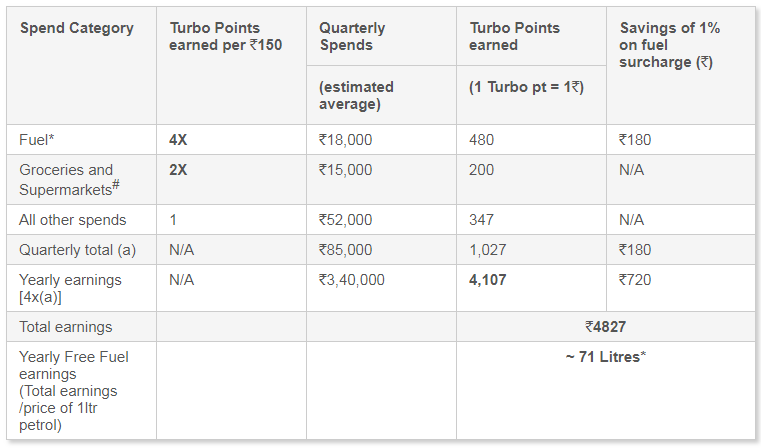Select the Quarterly total (a) label
This screenshot has width=761, height=448.
(78, 250)
